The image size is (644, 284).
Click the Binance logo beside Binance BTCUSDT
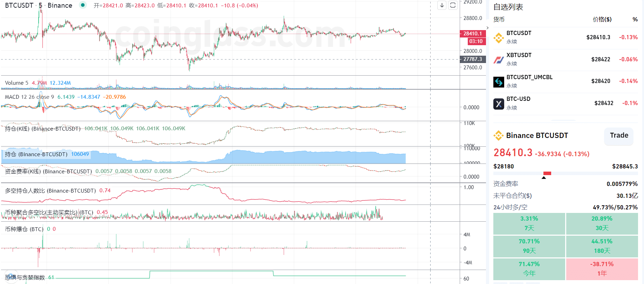tap(499, 136)
